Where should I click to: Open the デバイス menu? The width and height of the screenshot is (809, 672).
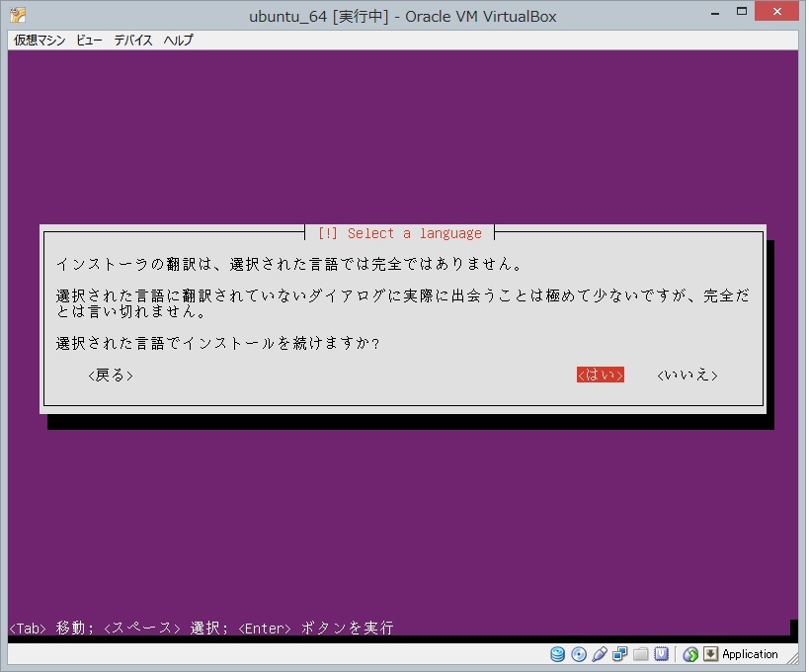tap(133, 41)
